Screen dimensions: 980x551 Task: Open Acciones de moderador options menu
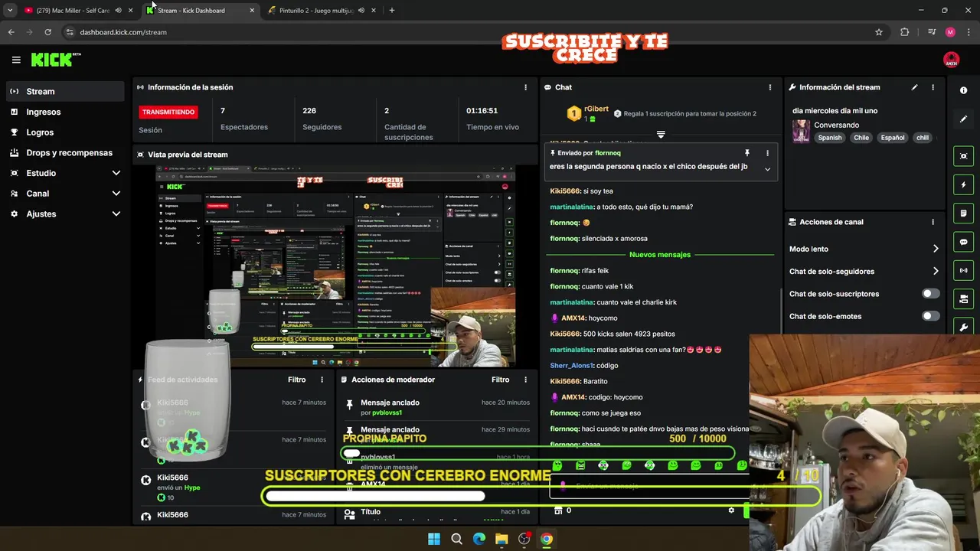pos(525,380)
